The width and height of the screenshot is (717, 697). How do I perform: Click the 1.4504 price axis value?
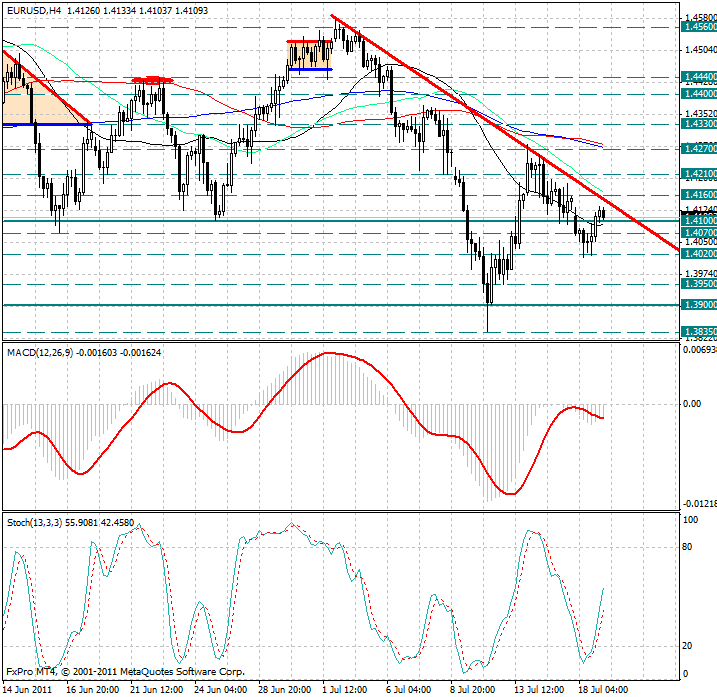[700, 49]
